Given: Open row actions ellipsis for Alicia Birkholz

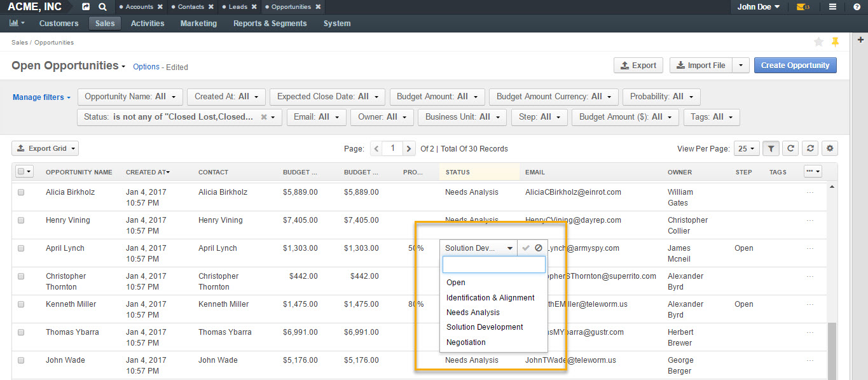Looking at the screenshot, I should tap(809, 192).
